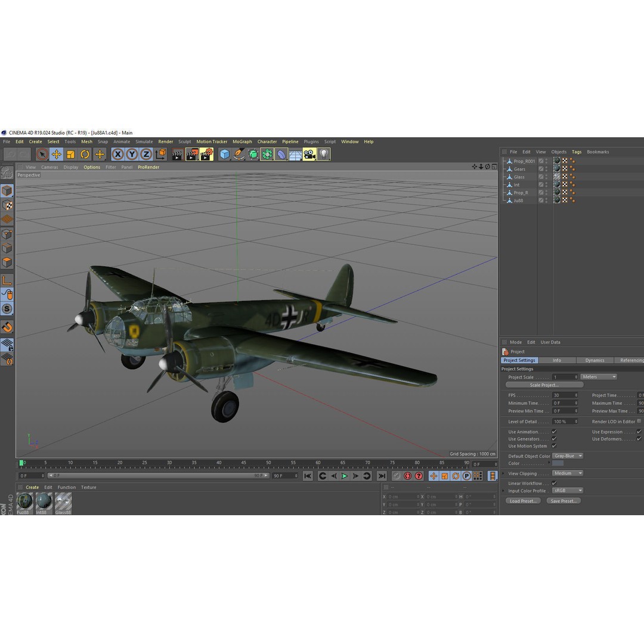This screenshot has width=644, height=644.
Task: Open View Clipping Medium dropdown
Action: pyautogui.click(x=568, y=473)
